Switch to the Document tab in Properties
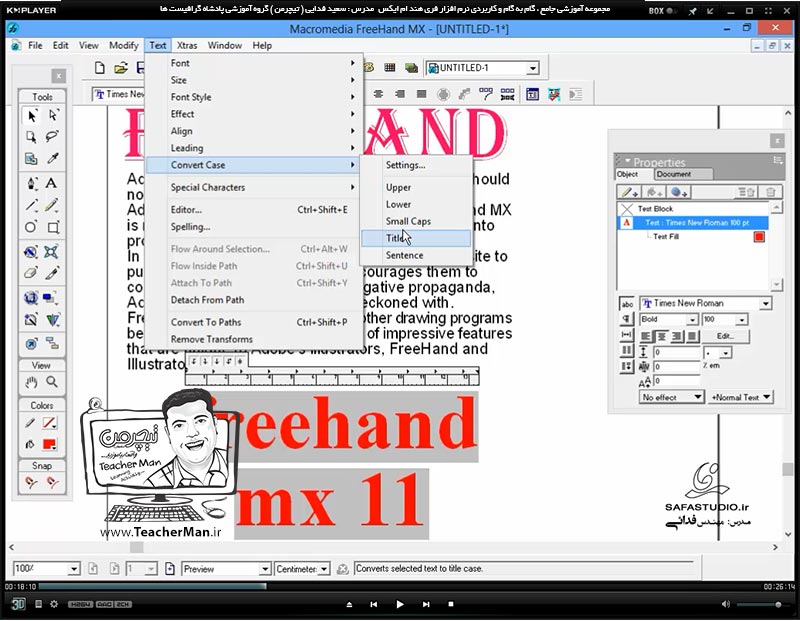 (x=682, y=174)
